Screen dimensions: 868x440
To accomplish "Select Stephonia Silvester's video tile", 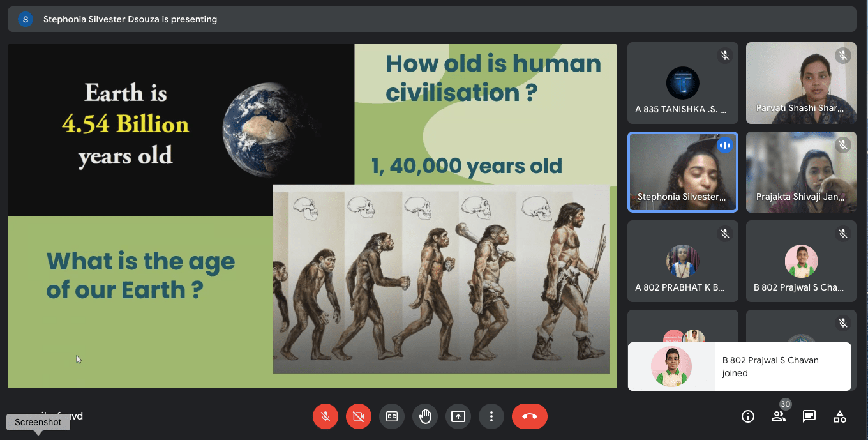I will coord(682,172).
